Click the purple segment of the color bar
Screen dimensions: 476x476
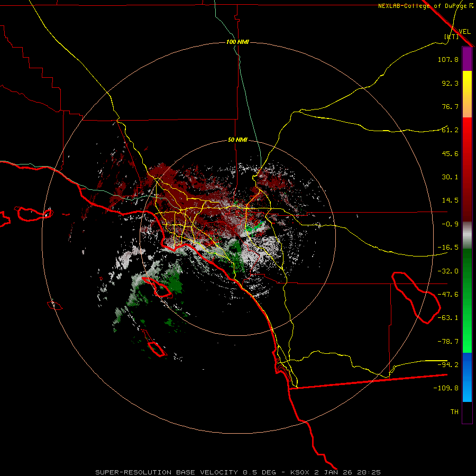[467, 59]
